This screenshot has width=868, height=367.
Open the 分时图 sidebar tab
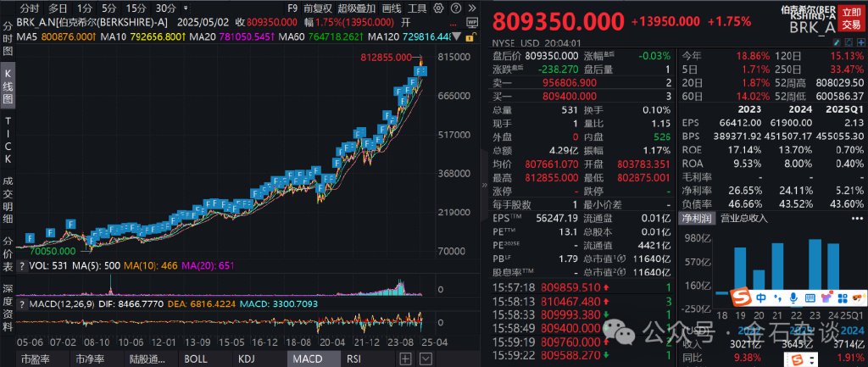coord(8,39)
